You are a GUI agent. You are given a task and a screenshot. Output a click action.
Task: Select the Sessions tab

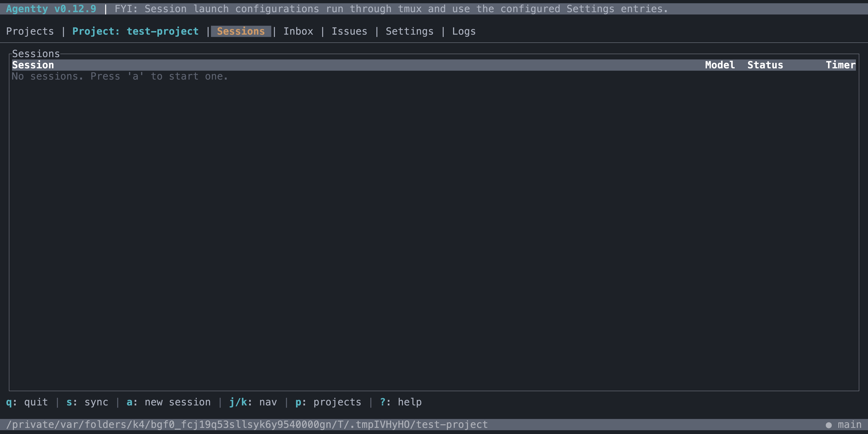pos(241,31)
